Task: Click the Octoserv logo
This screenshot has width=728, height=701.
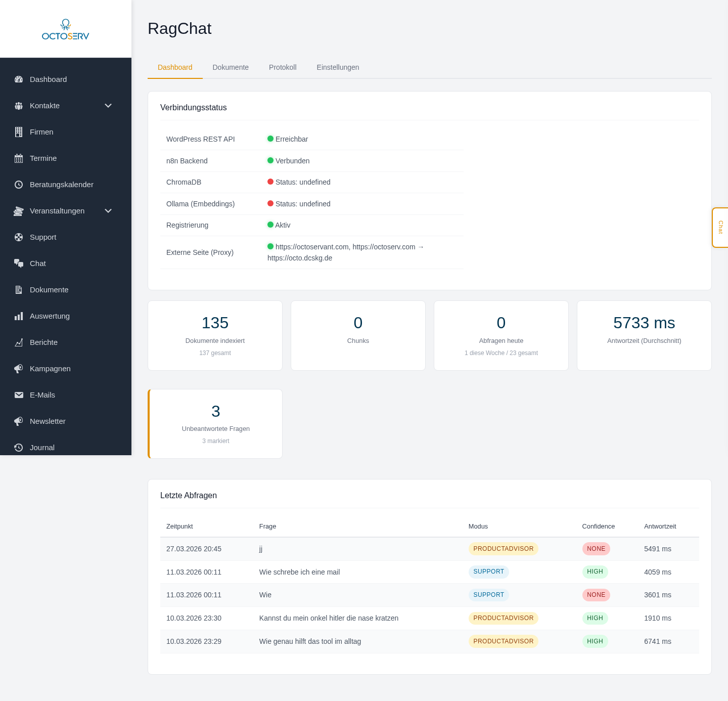Action: 65,29
